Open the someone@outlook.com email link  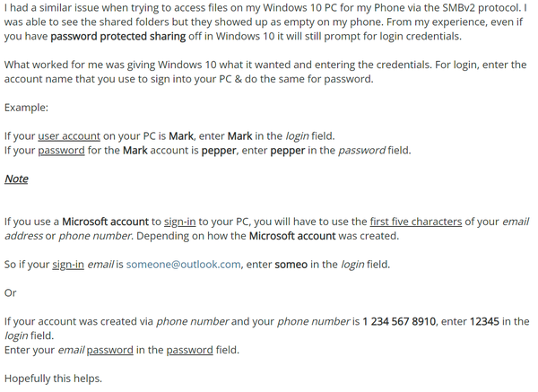pos(183,265)
